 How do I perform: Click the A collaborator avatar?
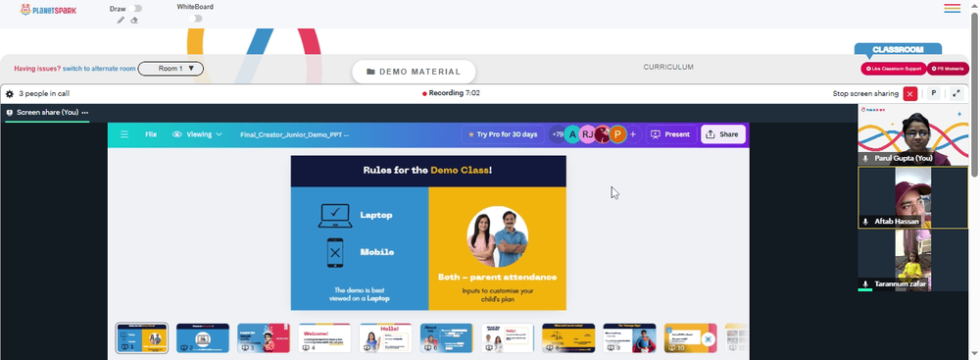click(572, 134)
